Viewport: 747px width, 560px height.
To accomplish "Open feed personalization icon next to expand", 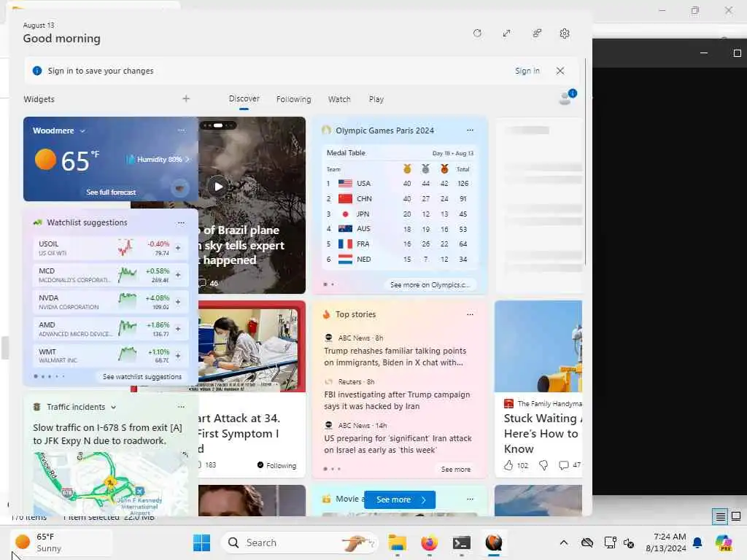I will point(536,34).
